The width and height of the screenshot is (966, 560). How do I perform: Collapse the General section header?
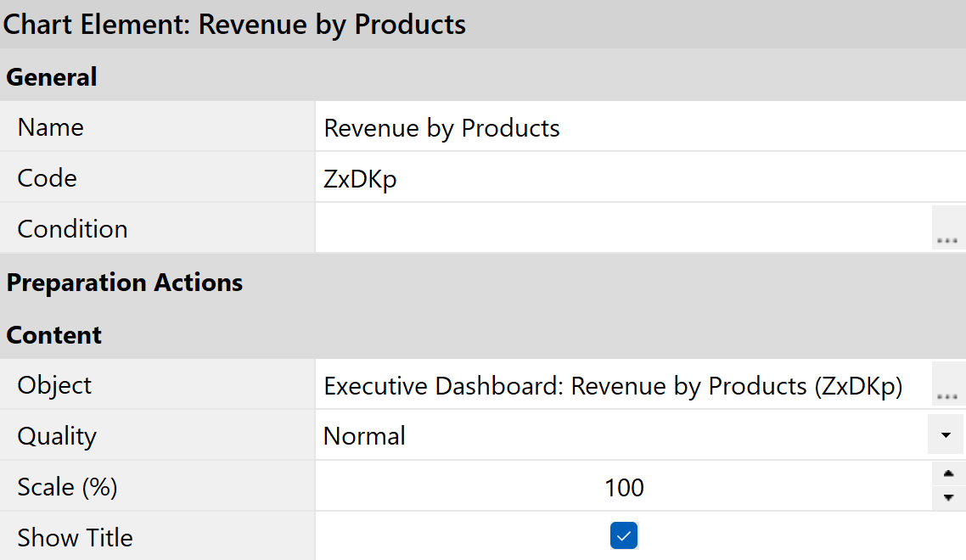52,76
